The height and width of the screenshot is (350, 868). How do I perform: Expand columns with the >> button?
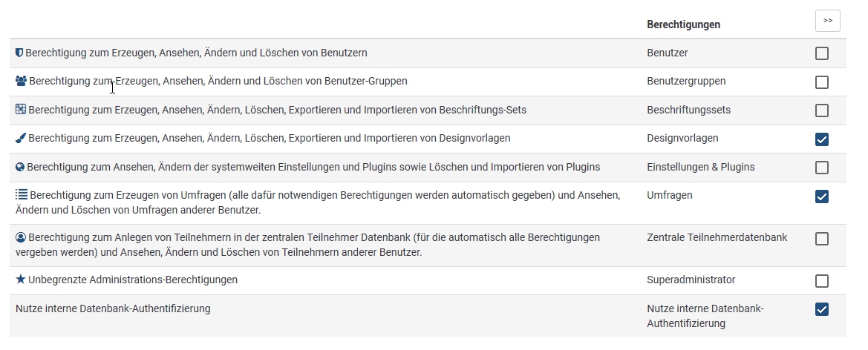tap(827, 21)
